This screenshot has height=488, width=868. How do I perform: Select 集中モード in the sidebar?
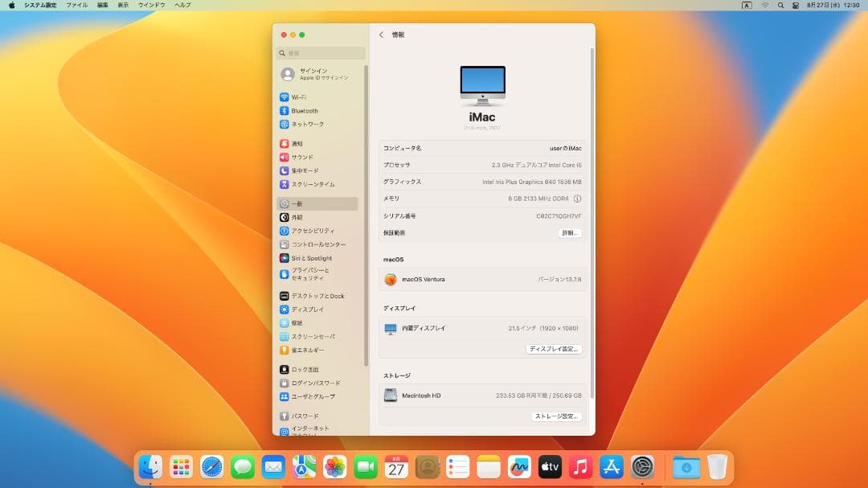coord(305,170)
